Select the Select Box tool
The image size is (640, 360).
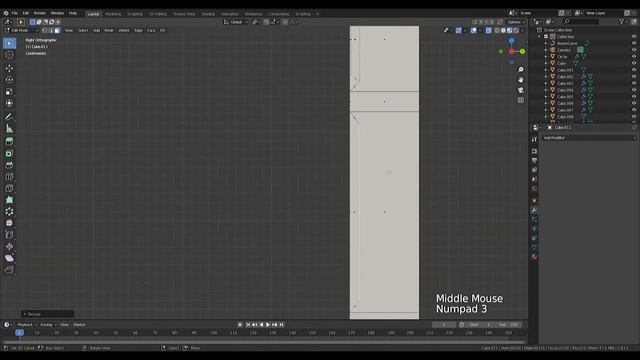tap(9, 43)
